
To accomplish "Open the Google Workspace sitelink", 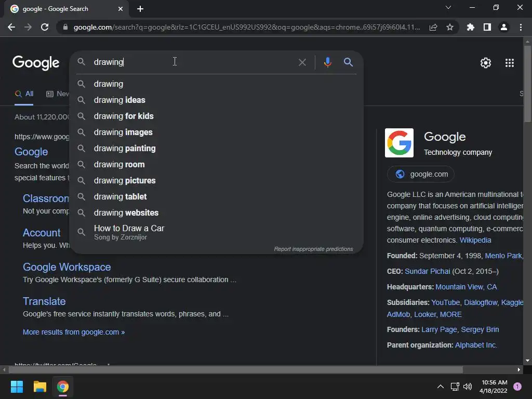I will coord(67,267).
